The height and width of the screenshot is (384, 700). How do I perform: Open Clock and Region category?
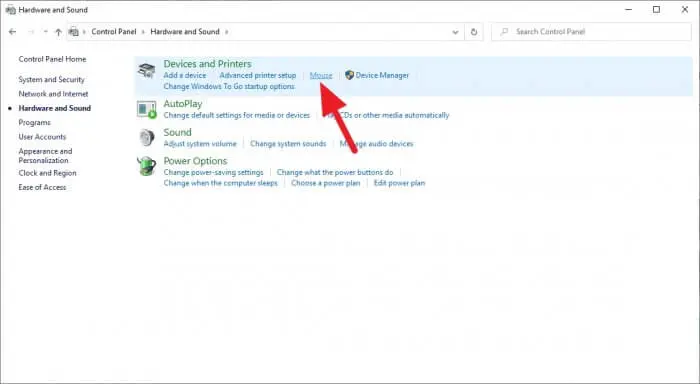pyautogui.click(x=47, y=173)
